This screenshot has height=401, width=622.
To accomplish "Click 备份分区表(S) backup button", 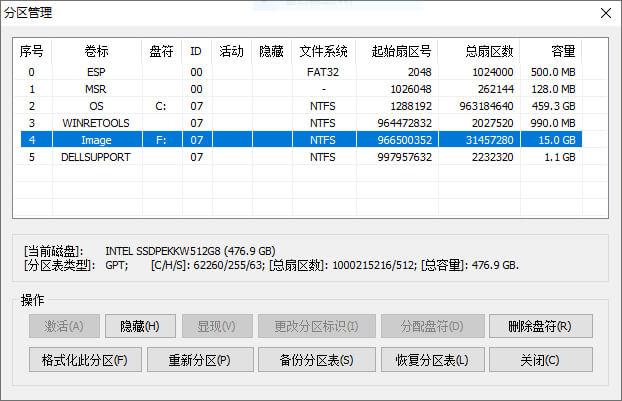I will click(x=317, y=360).
